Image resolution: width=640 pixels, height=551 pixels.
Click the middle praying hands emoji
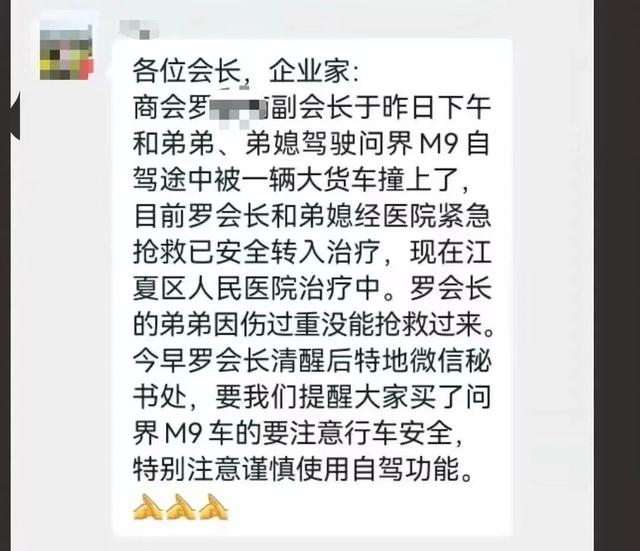point(180,507)
